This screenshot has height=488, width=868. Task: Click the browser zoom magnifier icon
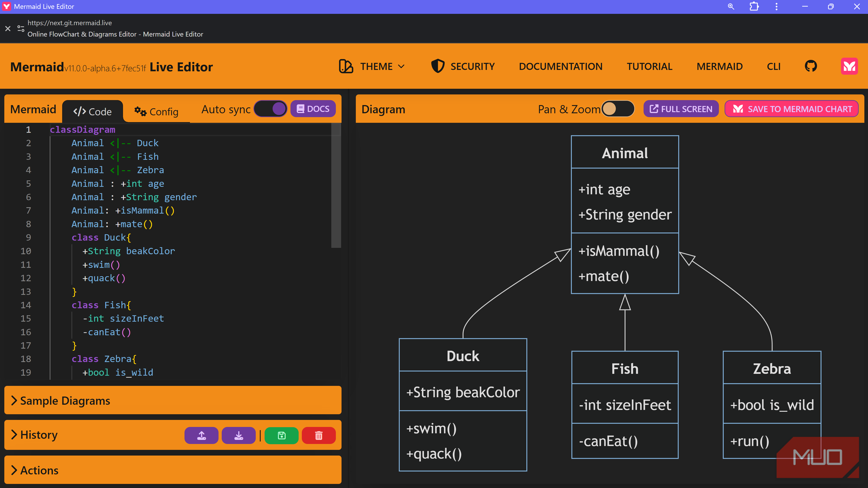pos(731,7)
